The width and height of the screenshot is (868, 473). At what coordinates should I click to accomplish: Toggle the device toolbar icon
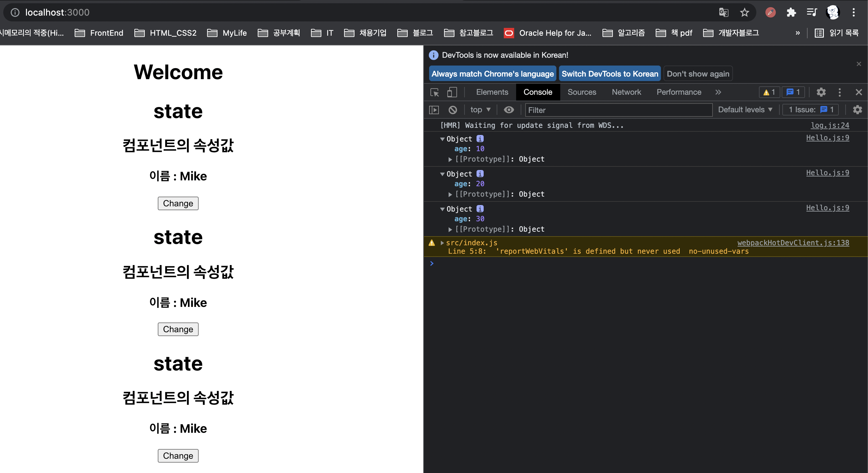[452, 92]
